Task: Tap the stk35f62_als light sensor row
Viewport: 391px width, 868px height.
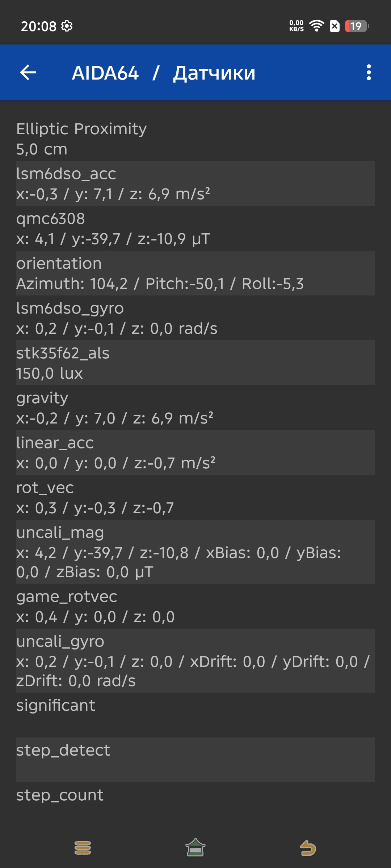Action: coord(195,363)
